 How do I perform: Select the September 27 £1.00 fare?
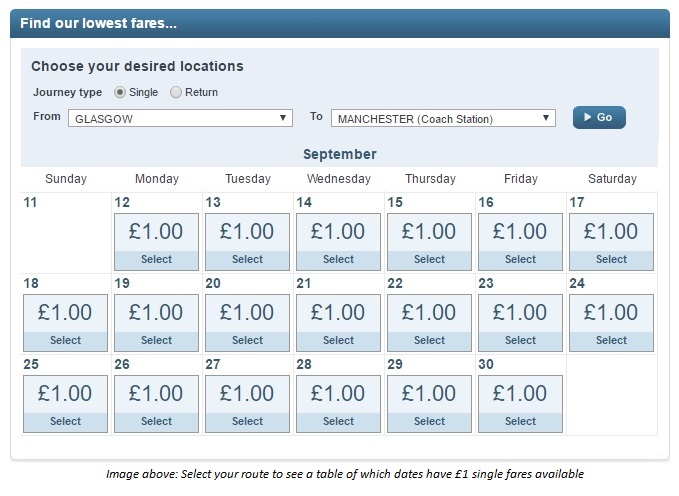click(247, 404)
